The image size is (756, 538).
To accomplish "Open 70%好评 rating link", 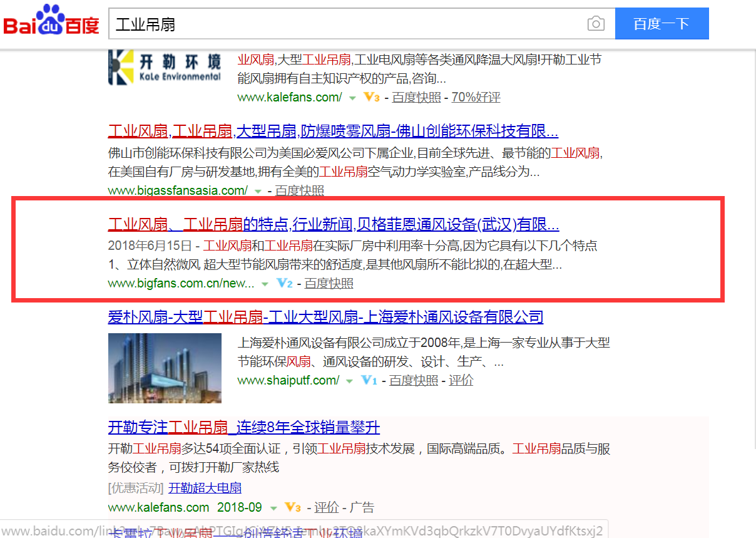I will click(476, 97).
